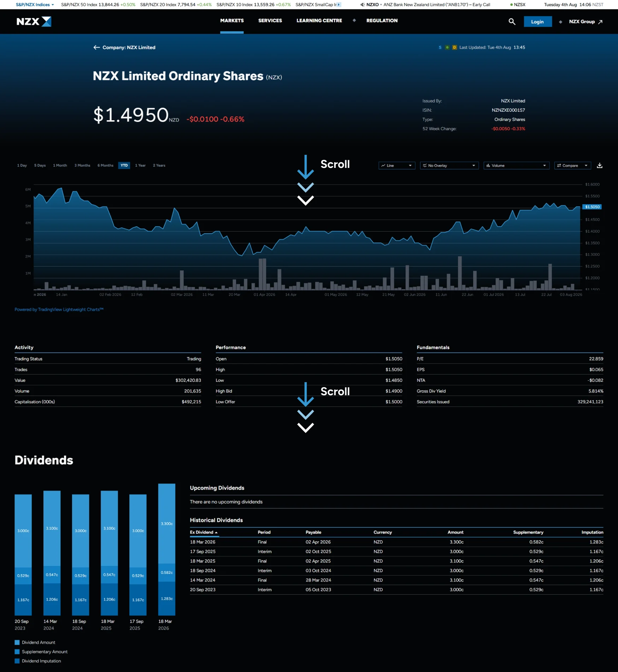618x672 pixels.
Task: Open the MARKETS menu
Action: pyautogui.click(x=232, y=21)
